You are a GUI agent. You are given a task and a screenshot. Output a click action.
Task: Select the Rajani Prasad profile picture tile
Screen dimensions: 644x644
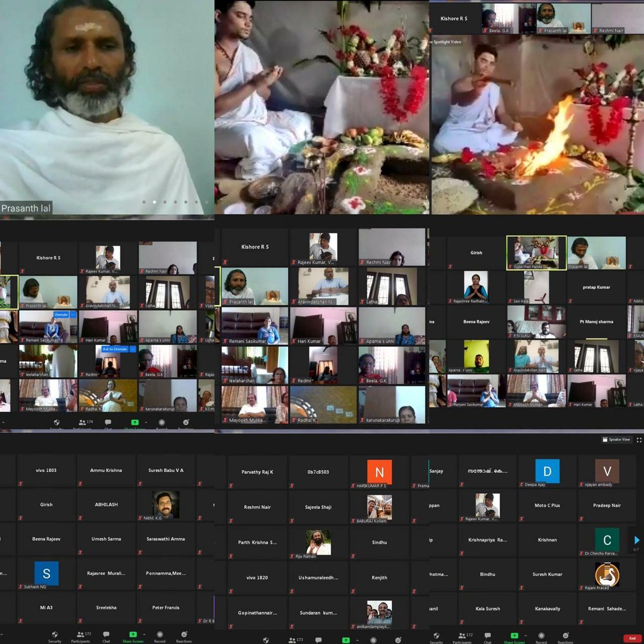pos(607,574)
